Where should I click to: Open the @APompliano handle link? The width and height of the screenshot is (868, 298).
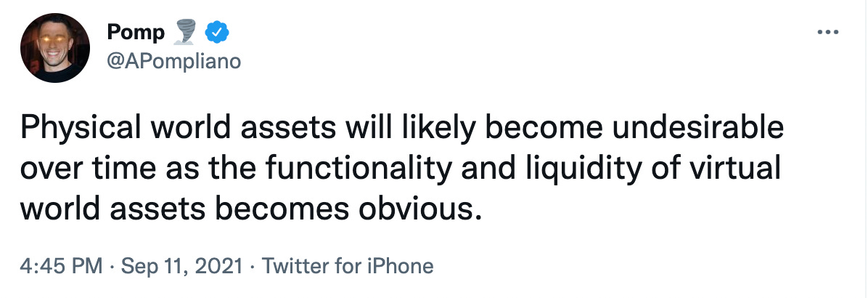[x=174, y=61]
